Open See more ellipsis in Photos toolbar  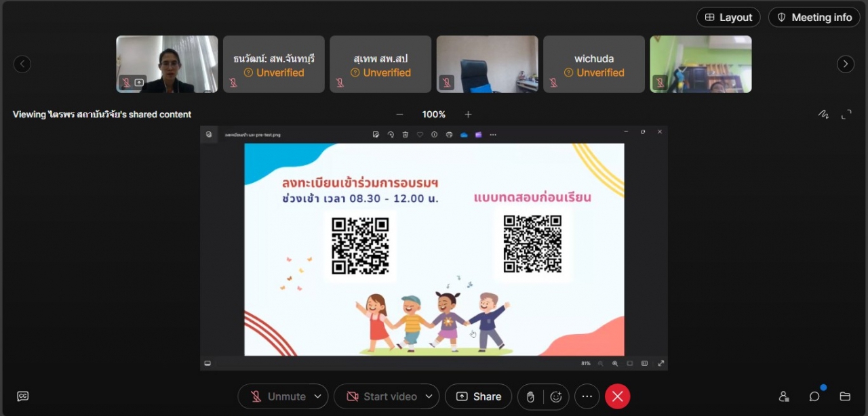[x=493, y=134]
